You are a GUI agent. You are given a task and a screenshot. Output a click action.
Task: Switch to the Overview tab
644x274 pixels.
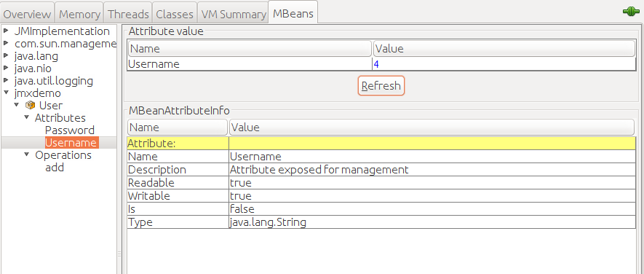click(27, 15)
